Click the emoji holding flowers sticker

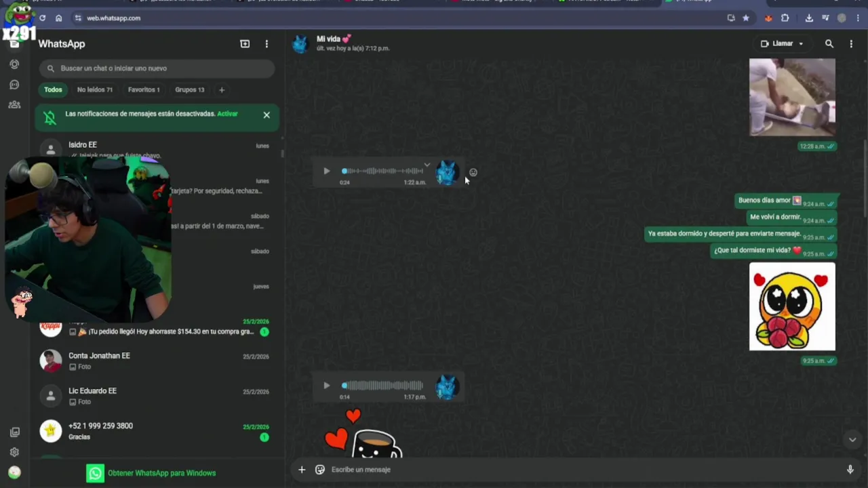792,306
